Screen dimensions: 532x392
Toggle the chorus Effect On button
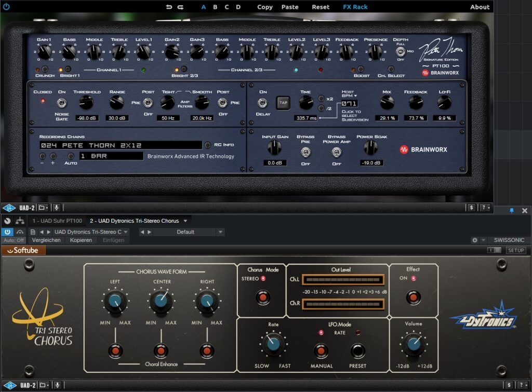pos(413,297)
